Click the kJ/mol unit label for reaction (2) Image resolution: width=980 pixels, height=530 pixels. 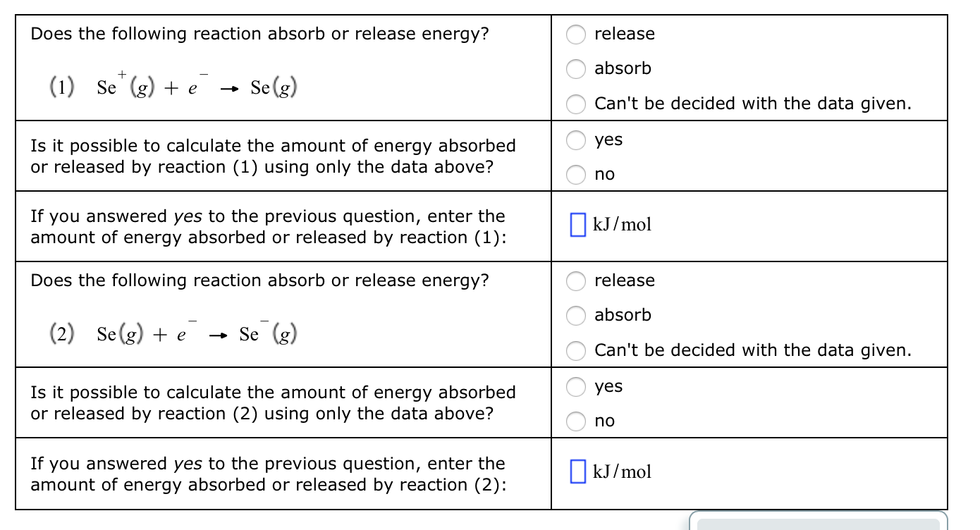622,472
